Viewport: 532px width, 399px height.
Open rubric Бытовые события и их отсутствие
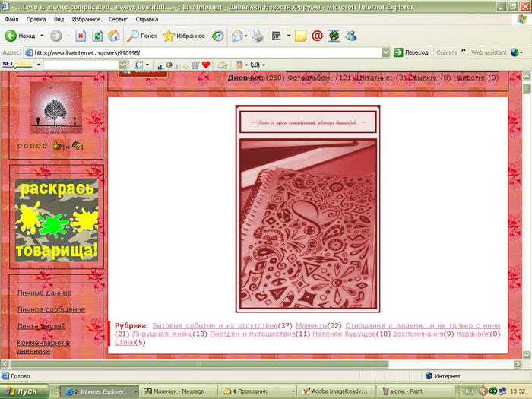click(215, 325)
